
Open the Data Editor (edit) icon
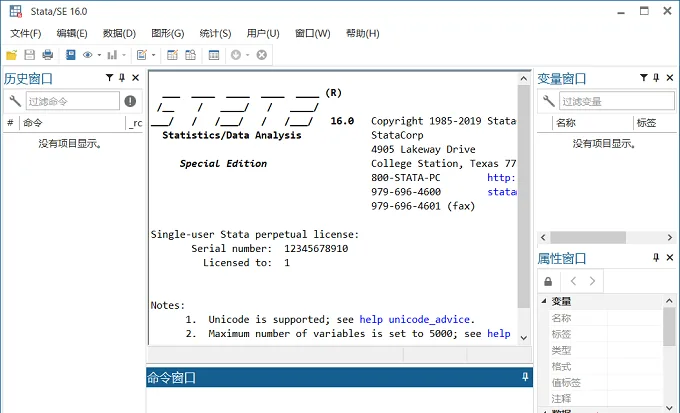[172, 55]
